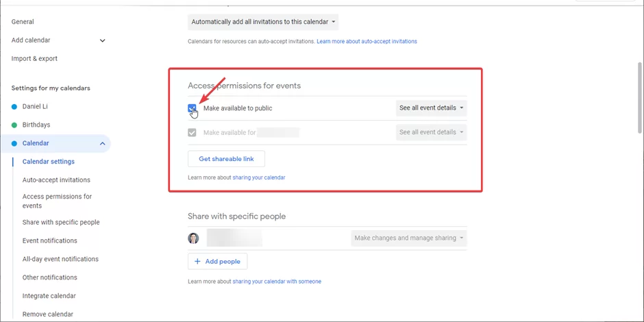Open General settings in sidebar
This screenshot has height=322, width=644.
click(23, 22)
